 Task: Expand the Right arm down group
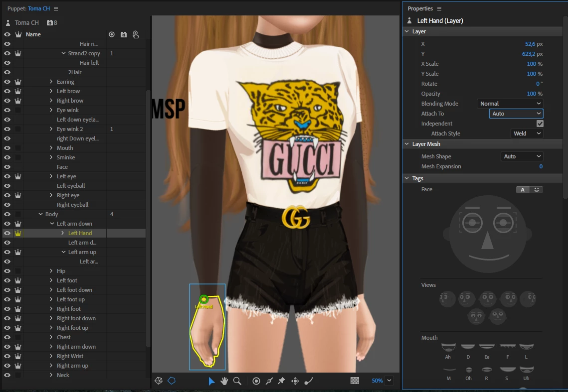[51, 347]
